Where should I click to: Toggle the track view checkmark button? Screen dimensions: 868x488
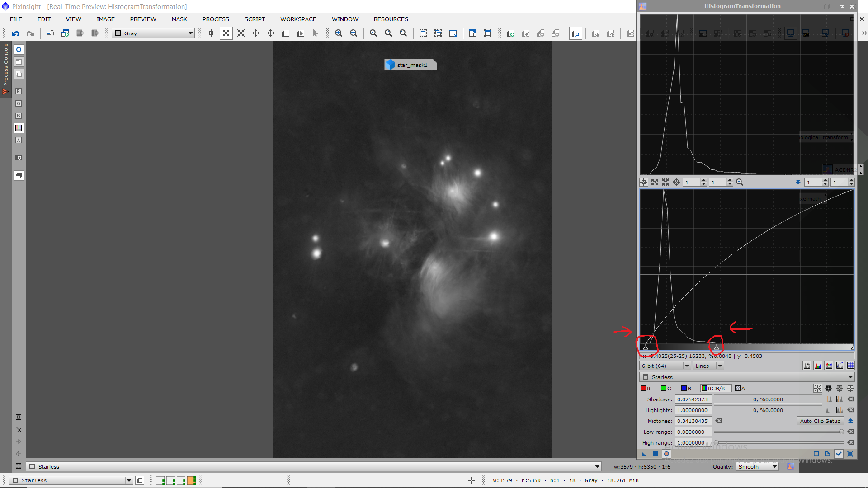[x=839, y=454]
